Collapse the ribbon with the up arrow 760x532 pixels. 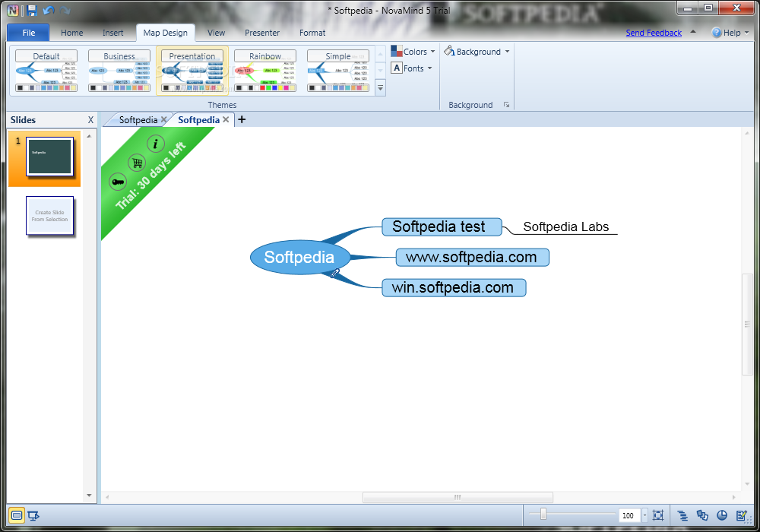[693, 32]
